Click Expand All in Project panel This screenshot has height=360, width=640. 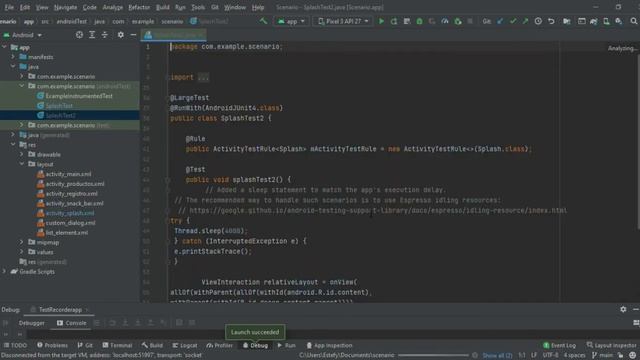coord(92,35)
